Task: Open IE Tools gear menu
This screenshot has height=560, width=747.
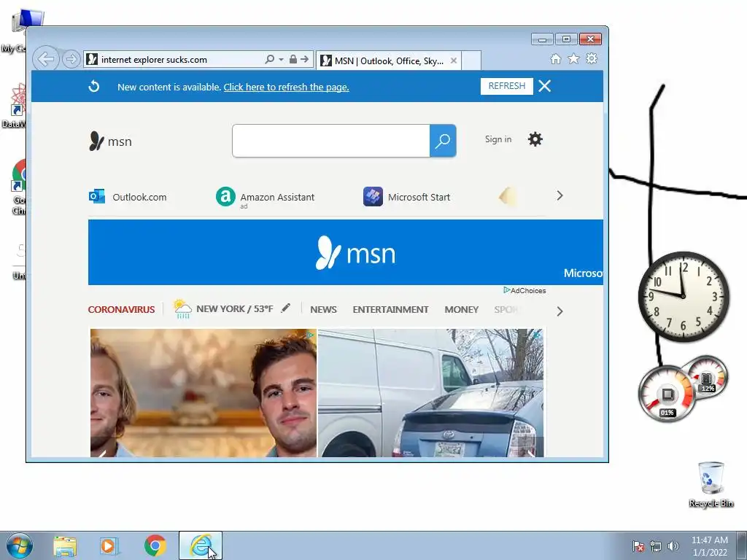Action: click(x=592, y=58)
